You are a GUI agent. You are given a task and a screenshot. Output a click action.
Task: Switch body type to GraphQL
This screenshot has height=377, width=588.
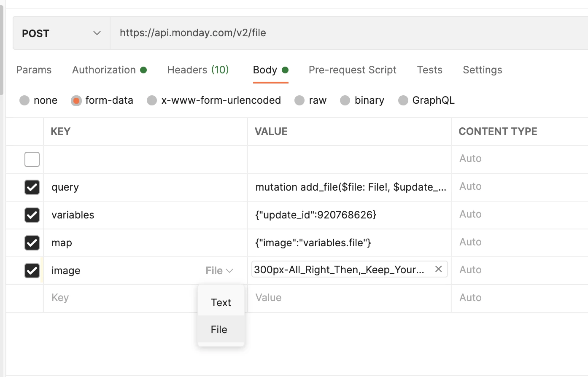point(404,100)
